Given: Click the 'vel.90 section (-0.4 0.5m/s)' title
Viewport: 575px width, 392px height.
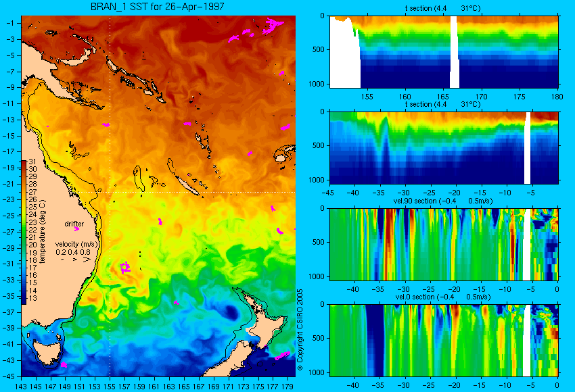Looking at the screenshot, I should click(443, 201).
